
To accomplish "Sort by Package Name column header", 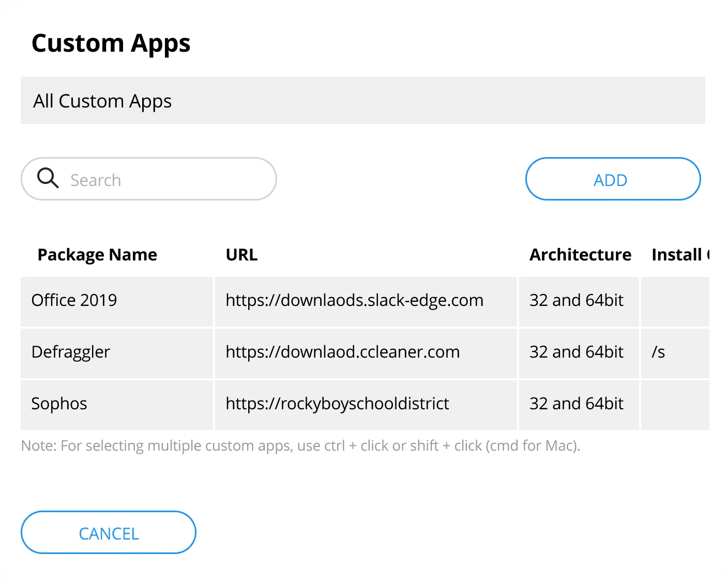I will pyautogui.click(x=97, y=255).
